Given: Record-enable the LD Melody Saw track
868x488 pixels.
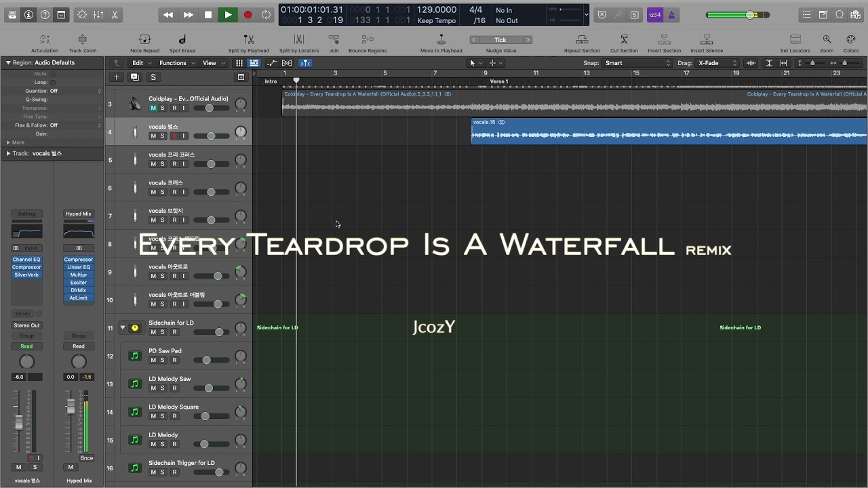Looking at the screenshot, I should click(x=174, y=388).
